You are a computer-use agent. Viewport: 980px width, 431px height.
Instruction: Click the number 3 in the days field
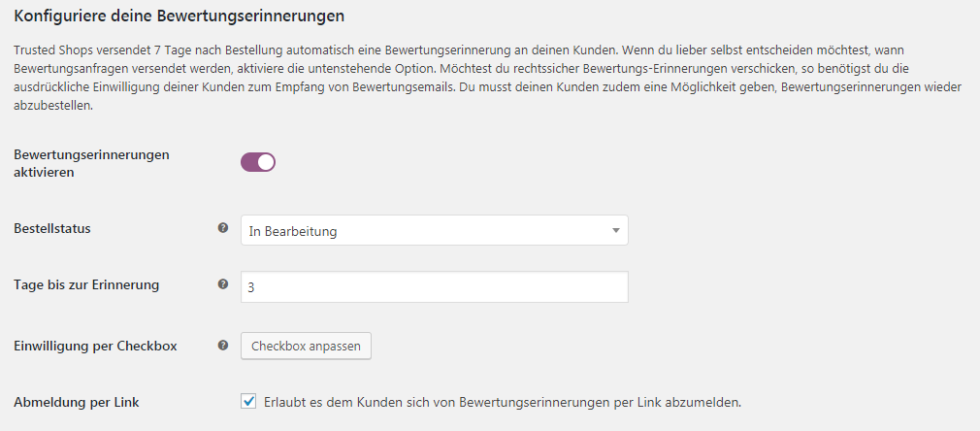251,287
